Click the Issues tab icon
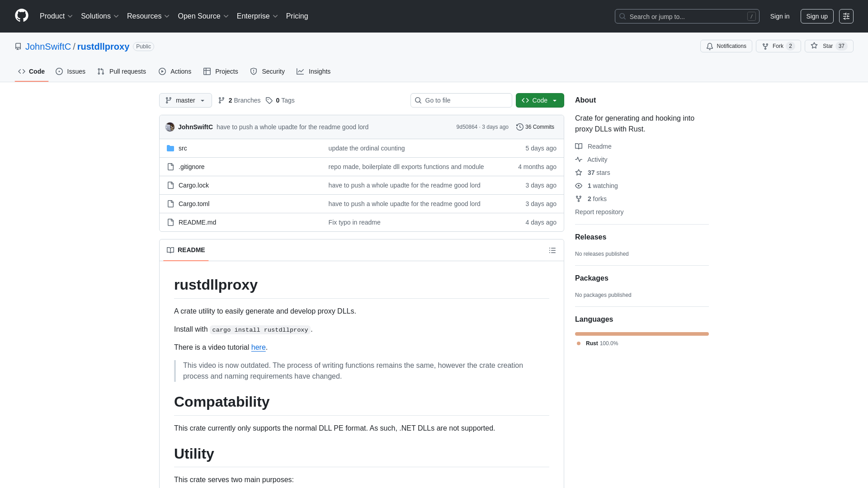 59,71
